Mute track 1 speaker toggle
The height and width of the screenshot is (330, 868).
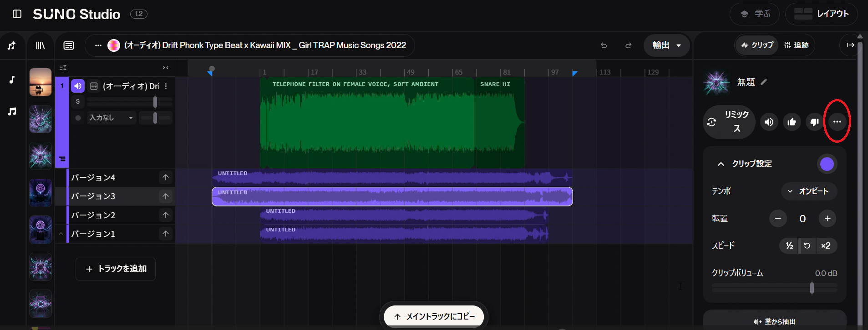tap(78, 86)
